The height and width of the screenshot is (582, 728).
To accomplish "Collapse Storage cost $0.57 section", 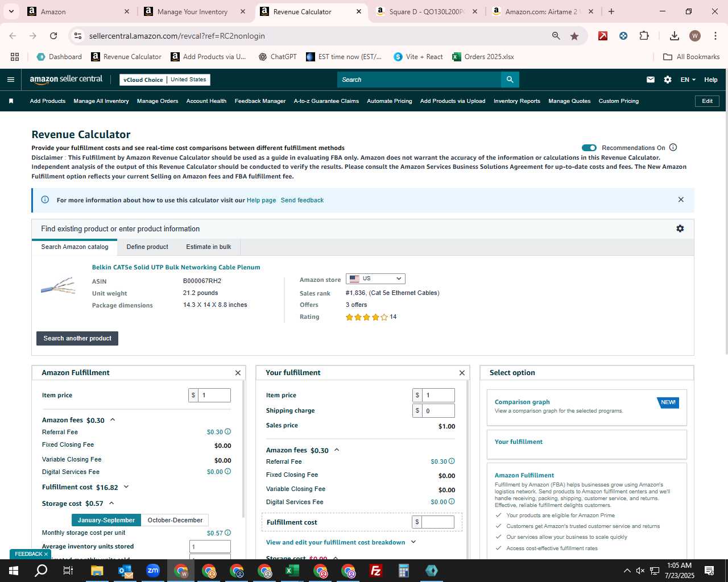I will pyautogui.click(x=111, y=503).
